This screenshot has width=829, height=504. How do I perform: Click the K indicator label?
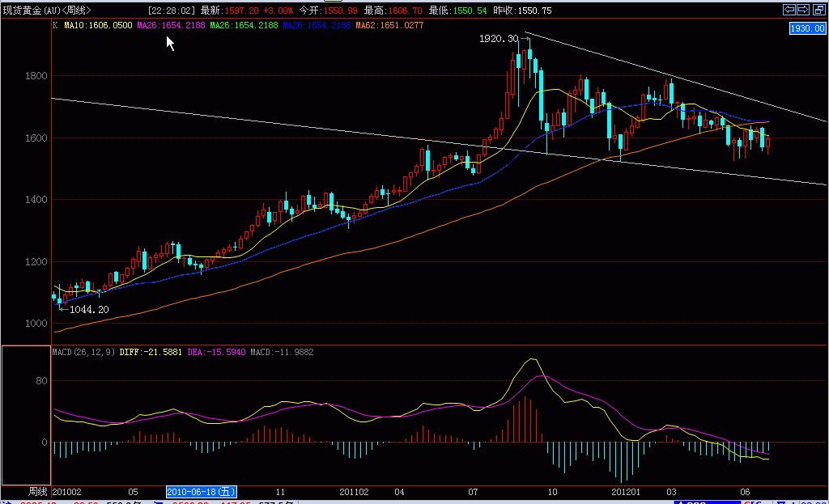(55, 25)
